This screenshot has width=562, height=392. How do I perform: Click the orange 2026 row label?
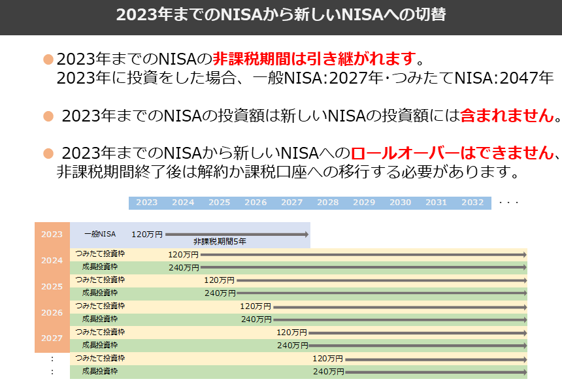coord(52,312)
